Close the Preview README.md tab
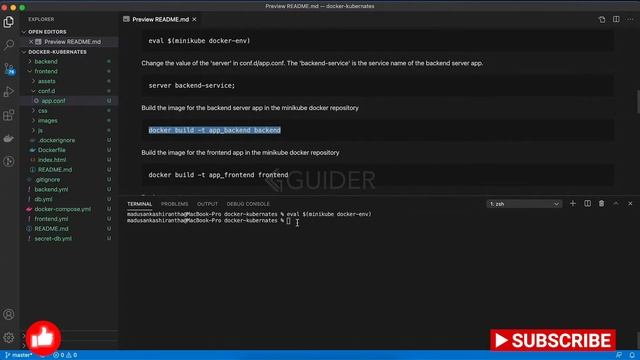The height and width of the screenshot is (360, 640). tap(194, 19)
